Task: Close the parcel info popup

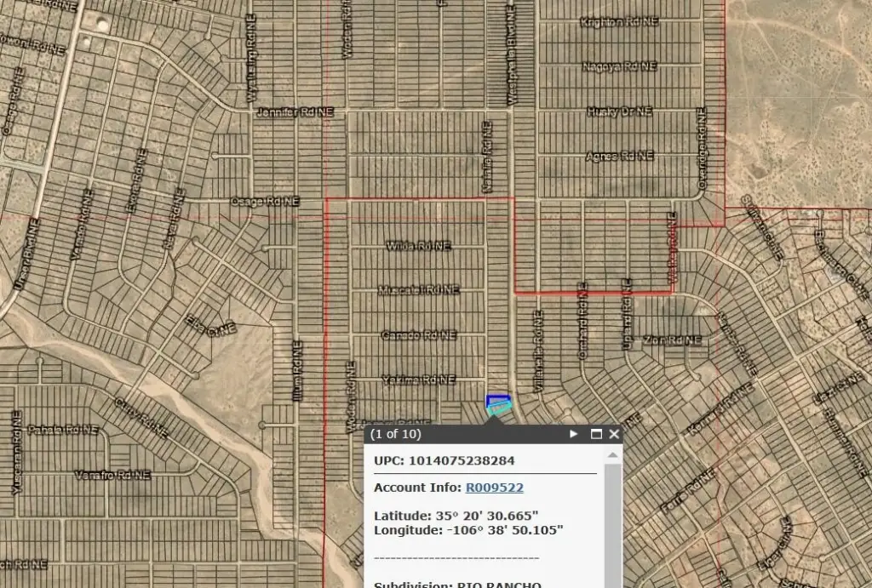Action: pos(614,434)
